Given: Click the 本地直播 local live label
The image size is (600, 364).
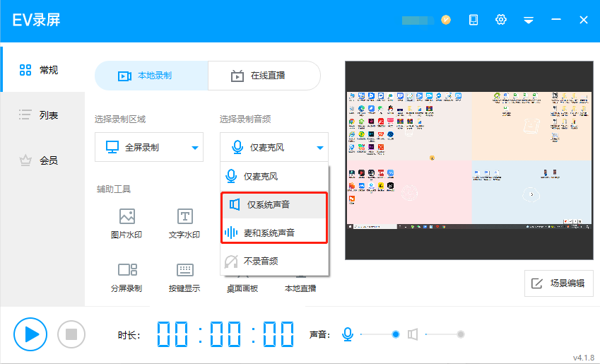Looking at the screenshot, I should click(300, 288).
